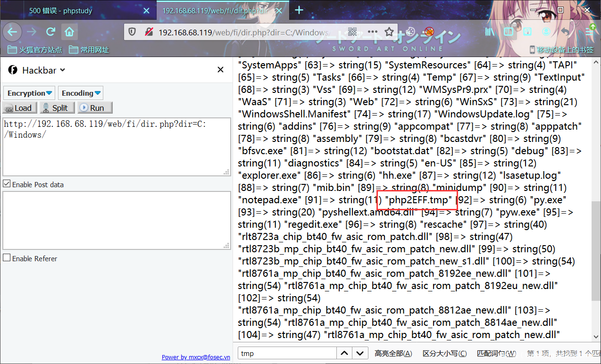
Task: Open the Encoding dropdown menu
Action: [81, 93]
